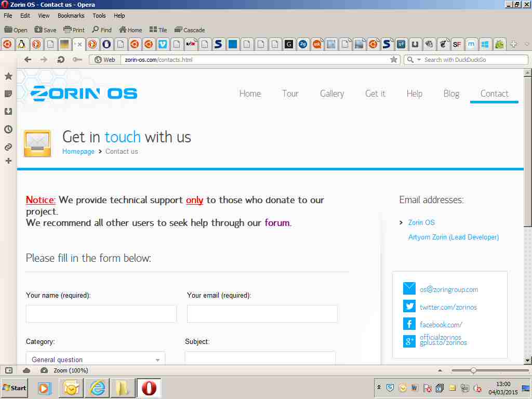Adjust the zoom slider in status bar

point(473,370)
